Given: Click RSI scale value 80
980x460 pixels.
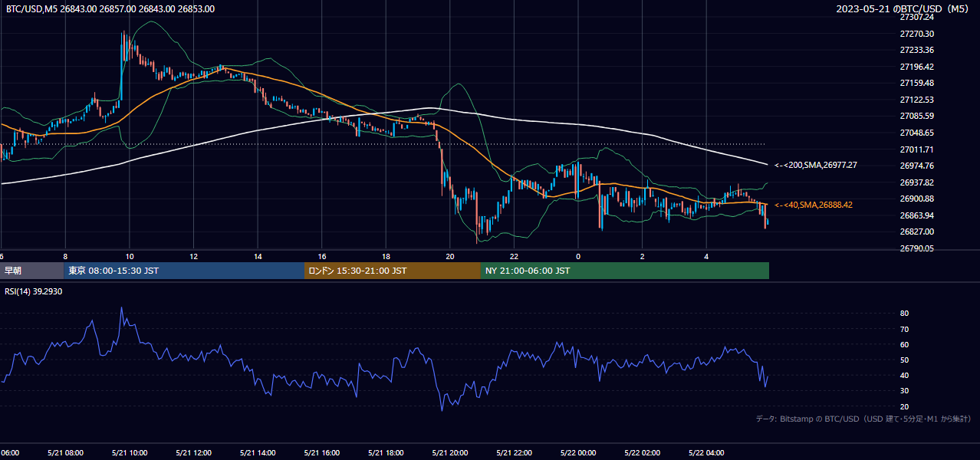Looking at the screenshot, I should 904,314.
